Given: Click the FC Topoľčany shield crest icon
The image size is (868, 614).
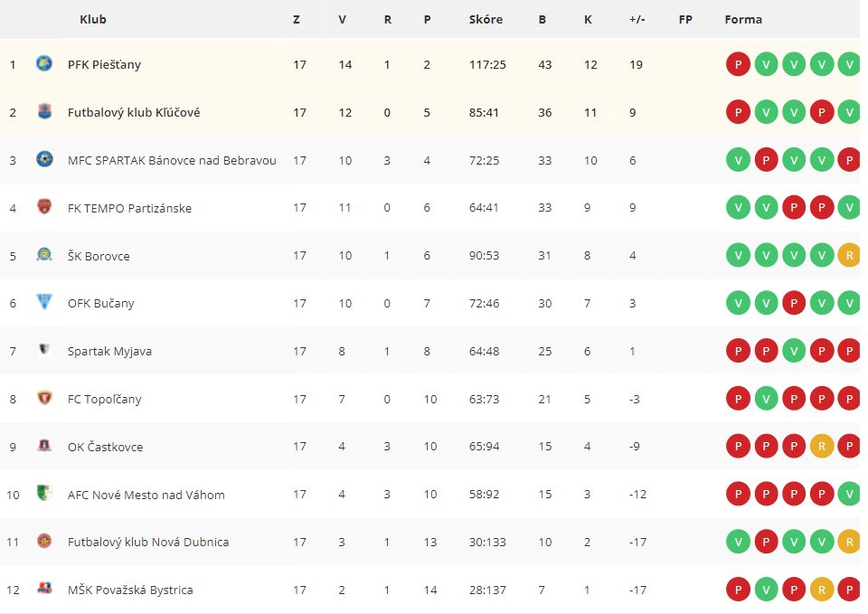Looking at the screenshot, I should click(x=44, y=398).
